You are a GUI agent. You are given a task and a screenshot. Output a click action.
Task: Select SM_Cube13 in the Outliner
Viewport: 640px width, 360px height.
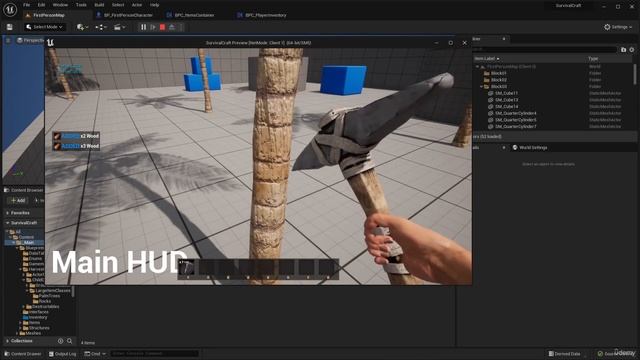507,100
